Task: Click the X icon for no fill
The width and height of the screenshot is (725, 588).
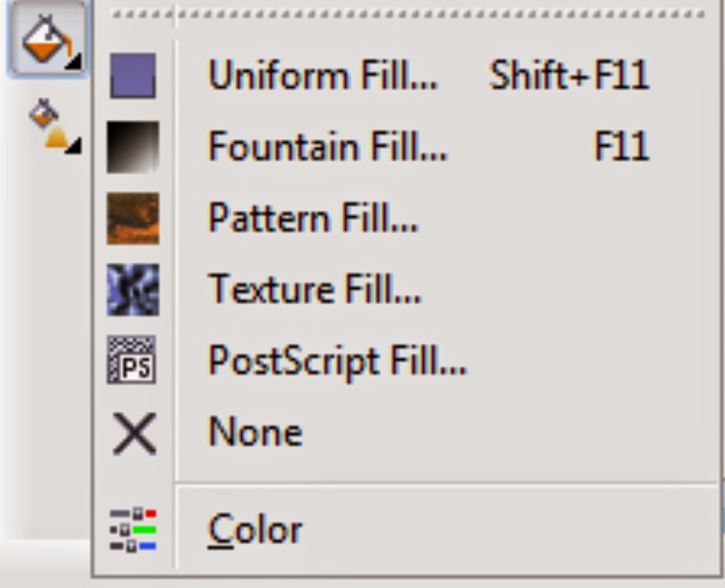Action: pyautogui.click(x=135, y=433)
